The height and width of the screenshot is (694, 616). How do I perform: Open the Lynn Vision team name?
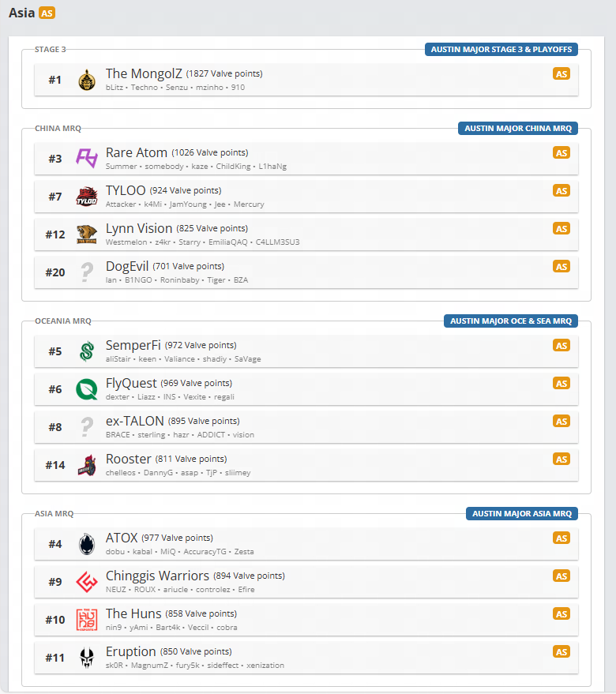point(139,228)
